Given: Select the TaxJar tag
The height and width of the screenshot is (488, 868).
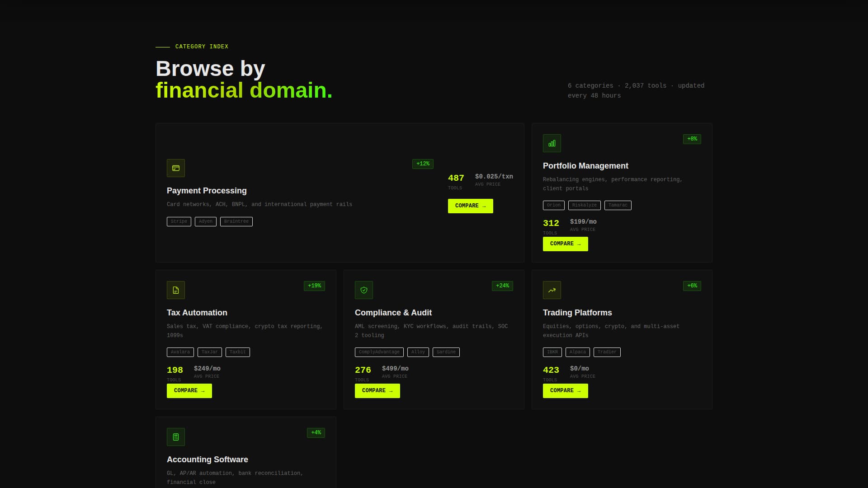Looking at the screenshot, I should (x=210, y=352).
